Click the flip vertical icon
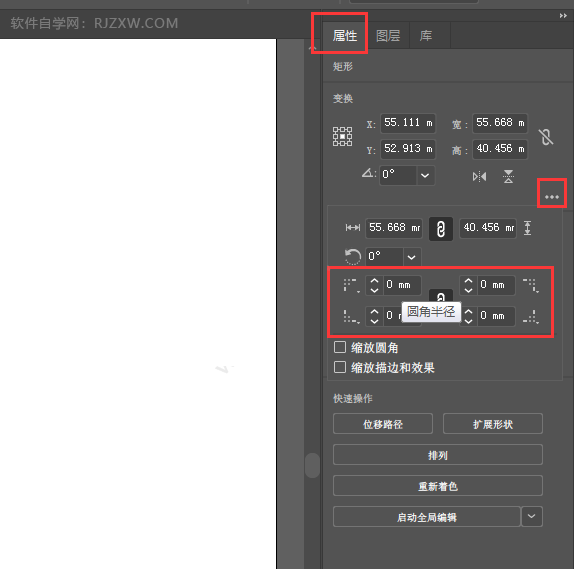Image resolution: width=574 pixels, height=569 pixels. [x=508, y=176]
